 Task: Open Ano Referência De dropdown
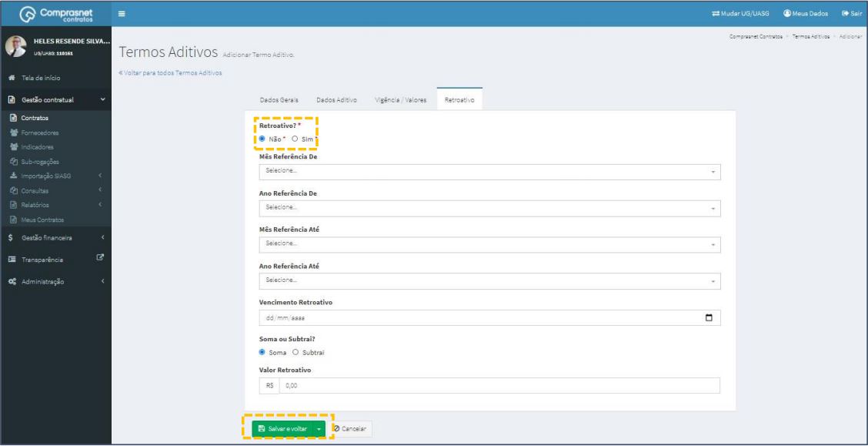(490, 208)
